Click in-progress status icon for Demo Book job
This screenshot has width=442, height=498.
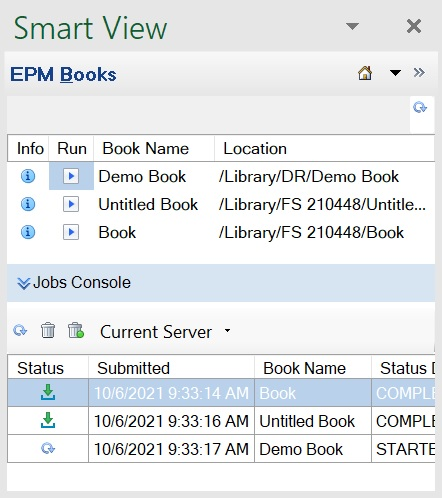pyautogui.click(x=48, y=448)
